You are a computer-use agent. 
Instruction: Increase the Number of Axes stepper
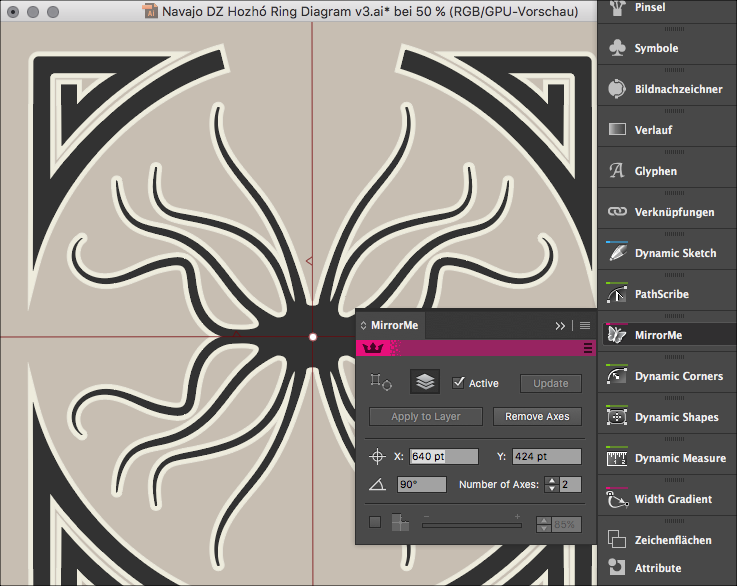pyautogui.click(x=551, y=481)
